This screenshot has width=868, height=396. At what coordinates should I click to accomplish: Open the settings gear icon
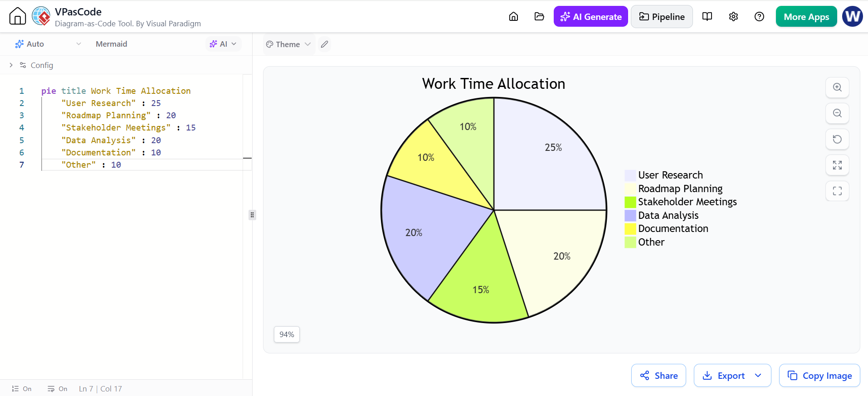(x=733, y=17)
